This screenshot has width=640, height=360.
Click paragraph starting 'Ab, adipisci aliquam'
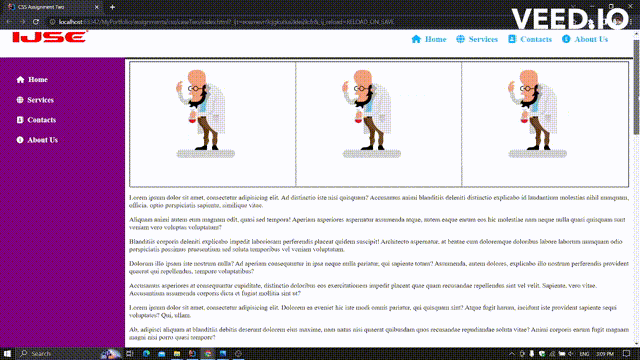point(379,333)
